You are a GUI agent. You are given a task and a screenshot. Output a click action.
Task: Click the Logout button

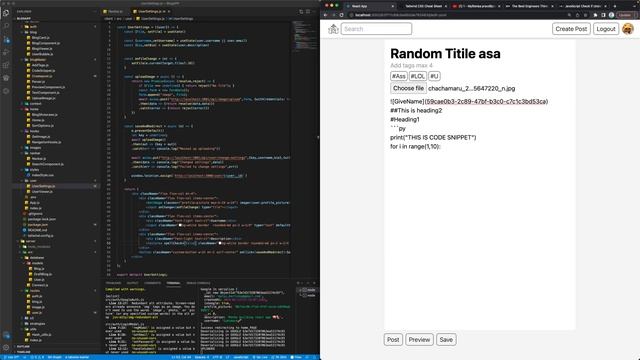click(606, 29)
